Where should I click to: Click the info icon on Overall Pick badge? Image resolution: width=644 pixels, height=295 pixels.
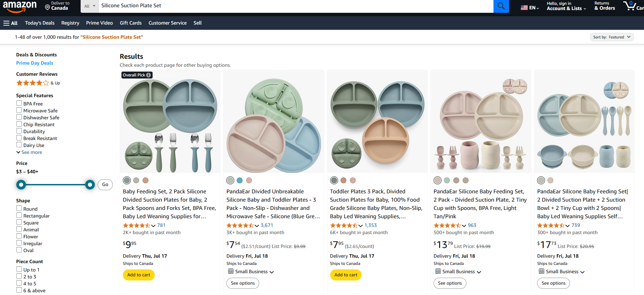[148, 75]
